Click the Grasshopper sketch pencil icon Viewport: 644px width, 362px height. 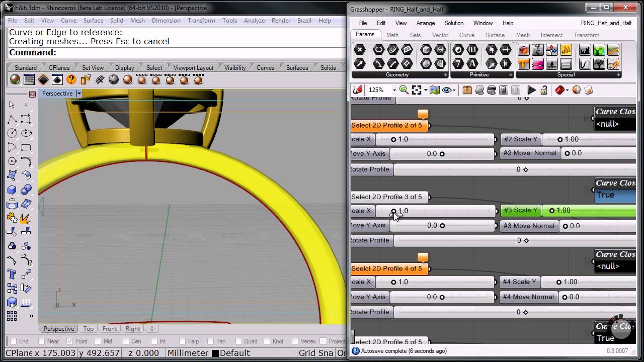click(358, 90)
